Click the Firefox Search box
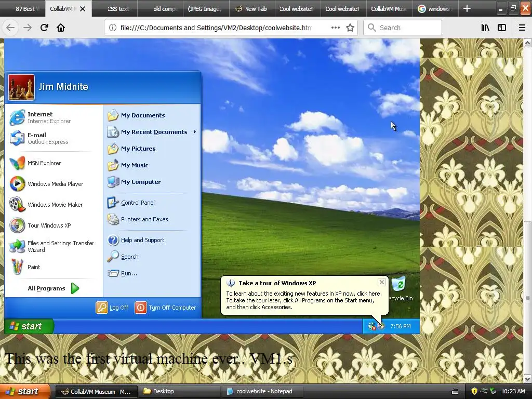Screen dimensions: 532x399 (403, 28)
